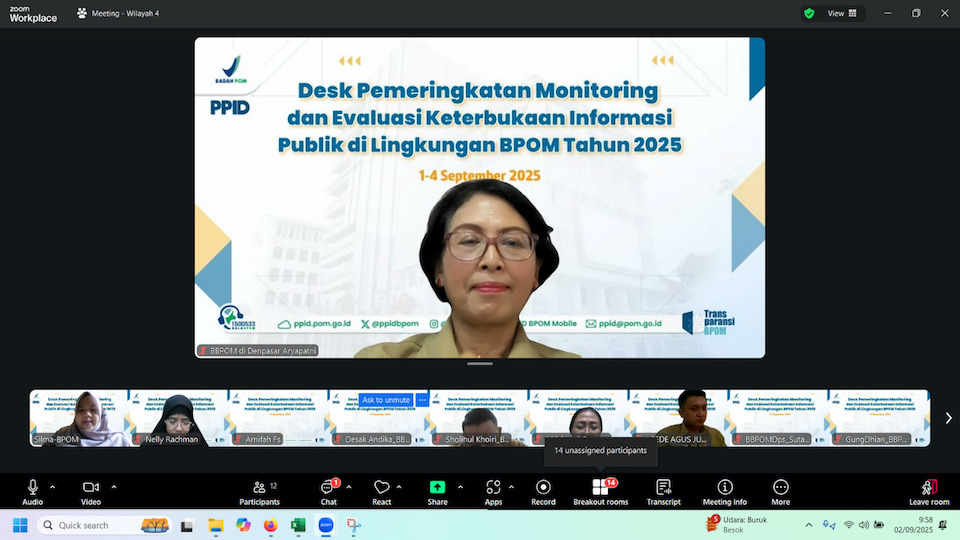Select Nelly Rachman participant thumbnail
Screen dimensions: 960x540
[x=179, y=418]
